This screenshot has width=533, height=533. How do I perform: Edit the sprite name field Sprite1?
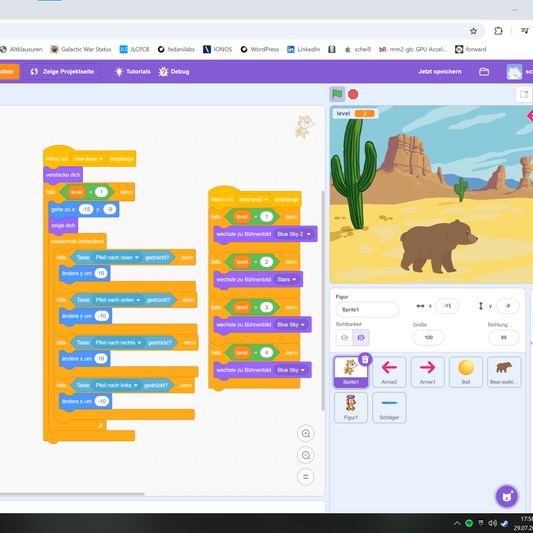pos(367,309)
